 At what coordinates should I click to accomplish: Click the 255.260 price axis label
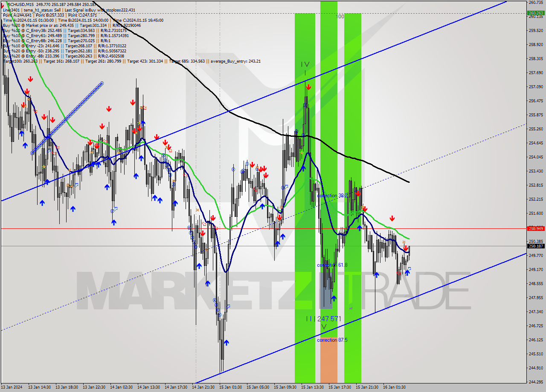coord(536,129)
